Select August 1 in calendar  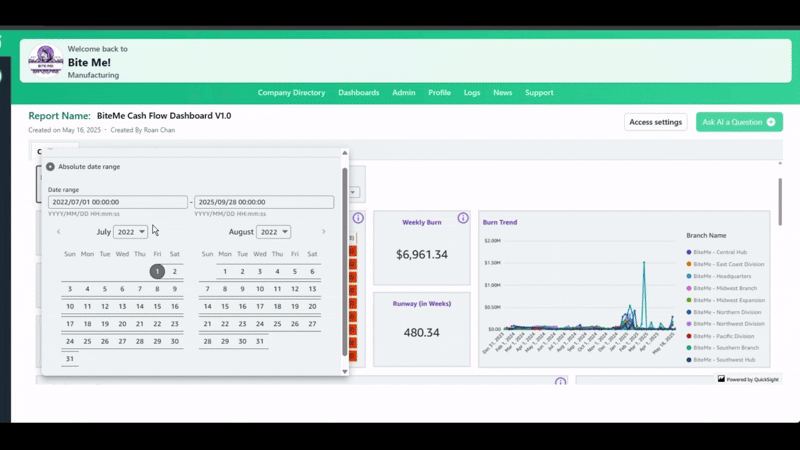tap(225, 271)
